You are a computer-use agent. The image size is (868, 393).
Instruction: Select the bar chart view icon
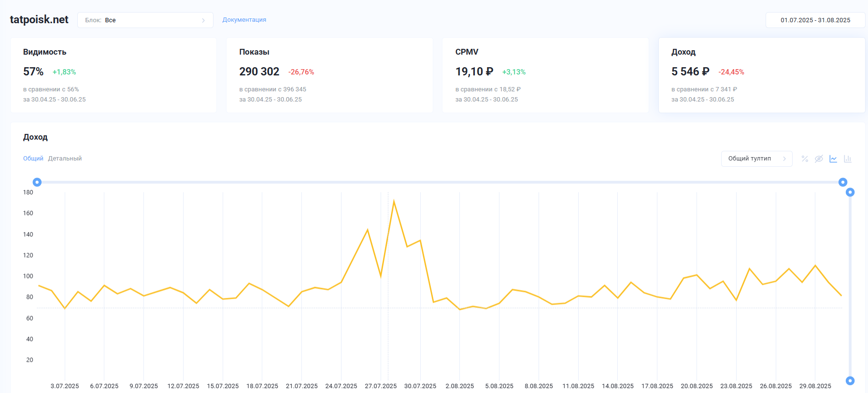[x=848, y=159]
